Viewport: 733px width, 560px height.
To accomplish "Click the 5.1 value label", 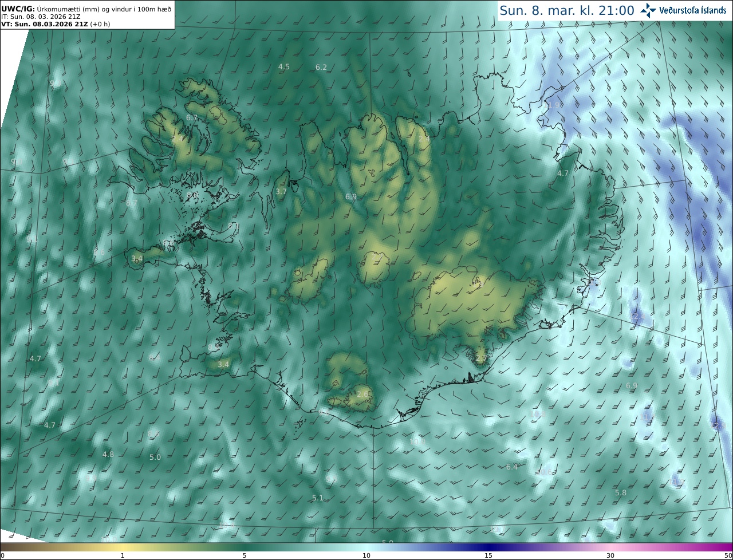I will tap(318, 498).
